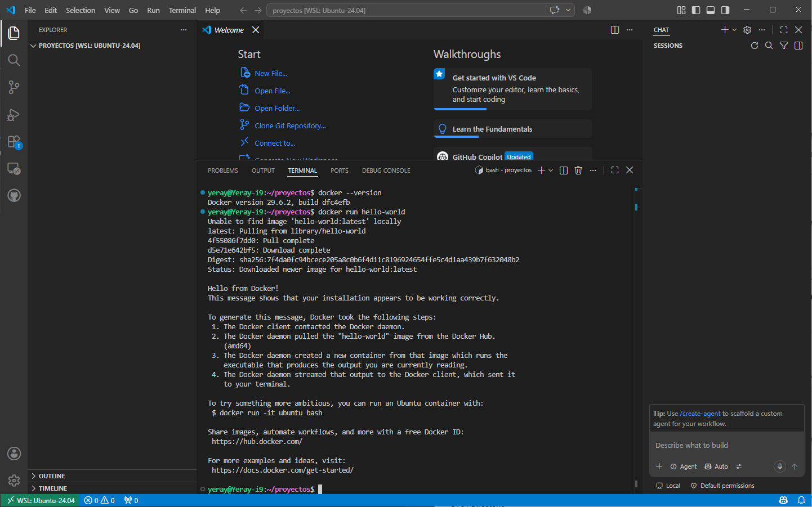Toggle the bottom panel from title bar
This screenshot has height=507, width=812.
click(x=711, y=10)
